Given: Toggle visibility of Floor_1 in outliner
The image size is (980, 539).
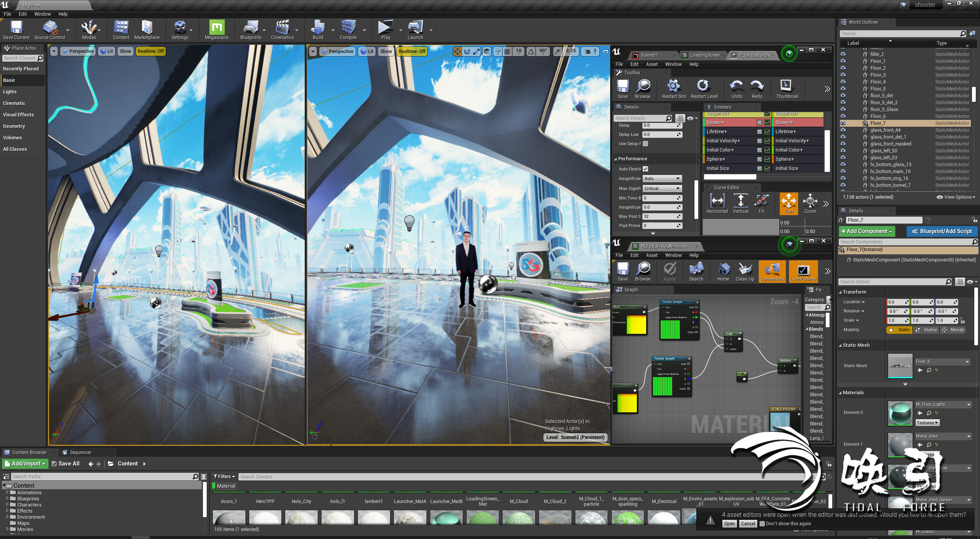Looking at the screenshot, I should 843,61.
